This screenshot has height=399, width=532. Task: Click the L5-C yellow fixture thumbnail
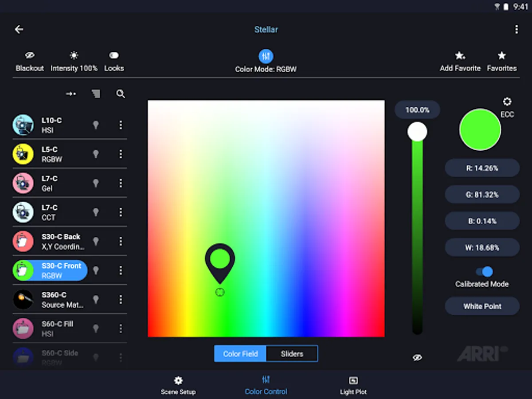(23, 154)
